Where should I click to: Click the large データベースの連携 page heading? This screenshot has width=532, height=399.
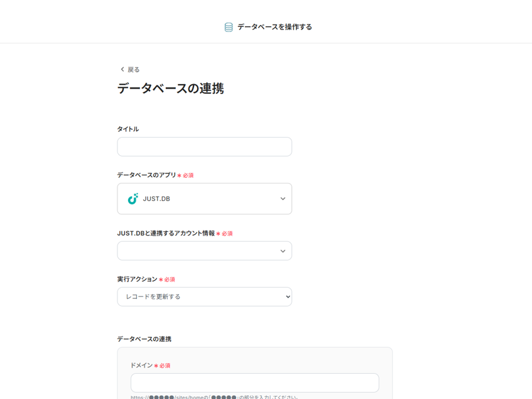(170, 89)
